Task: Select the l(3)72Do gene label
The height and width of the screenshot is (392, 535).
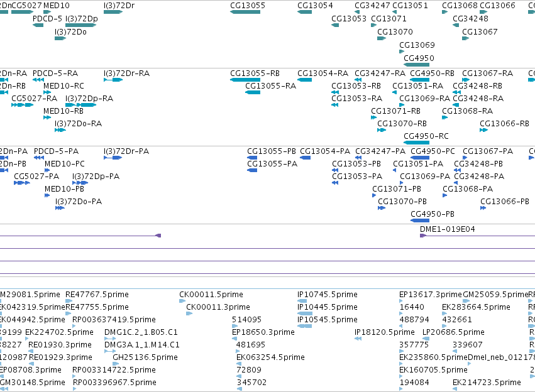Action: point(70,32)
